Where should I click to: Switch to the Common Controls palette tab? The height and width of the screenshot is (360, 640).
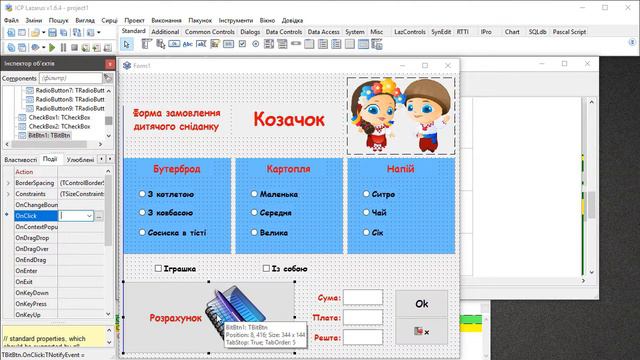[x=210, y=32]
